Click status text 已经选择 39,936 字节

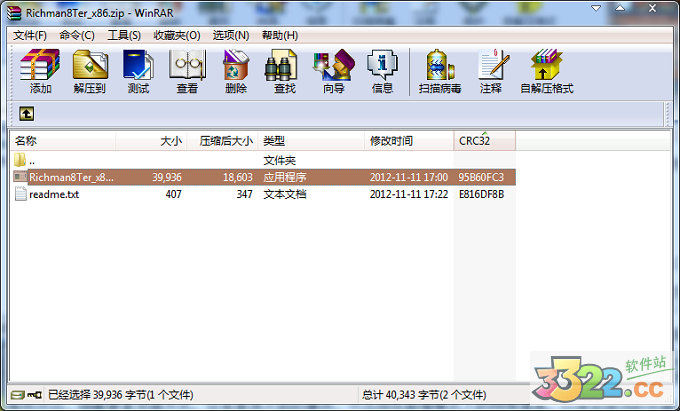click(121, 395)
